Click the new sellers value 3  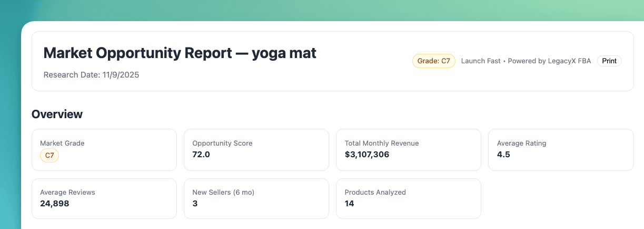coord(195,204)
